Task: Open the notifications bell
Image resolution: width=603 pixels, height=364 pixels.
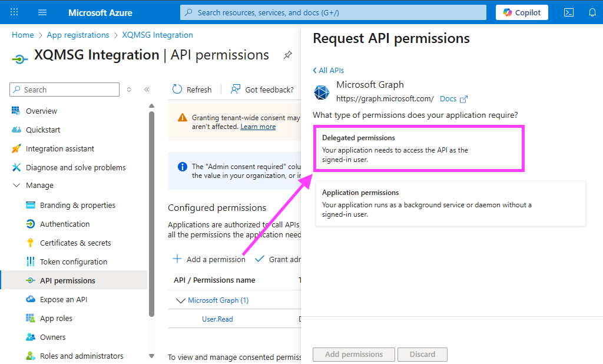Action: (592, 12)
